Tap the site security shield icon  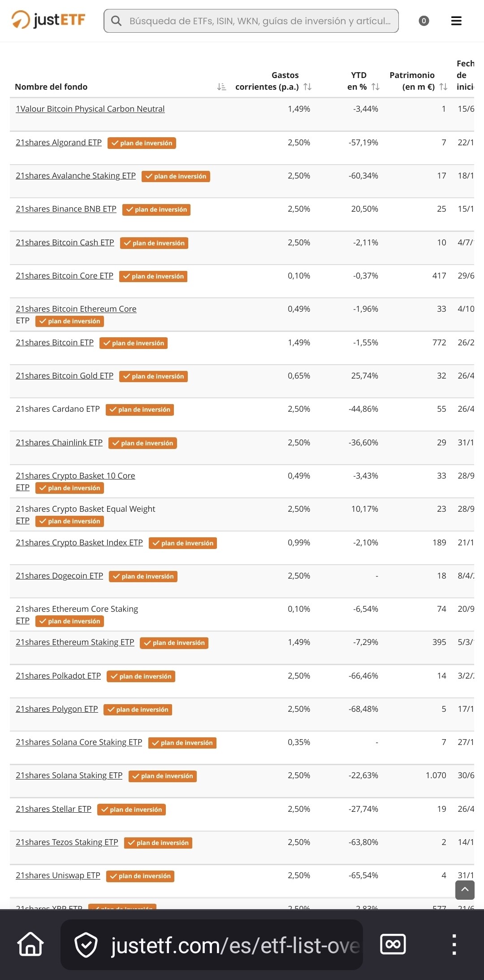(x=86, y=945)
